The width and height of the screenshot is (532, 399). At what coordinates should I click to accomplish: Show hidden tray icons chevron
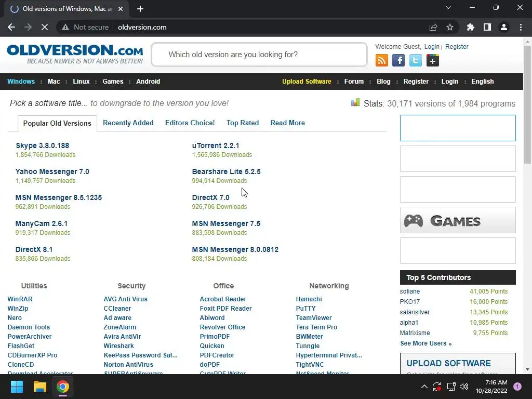tap(424, 387)
